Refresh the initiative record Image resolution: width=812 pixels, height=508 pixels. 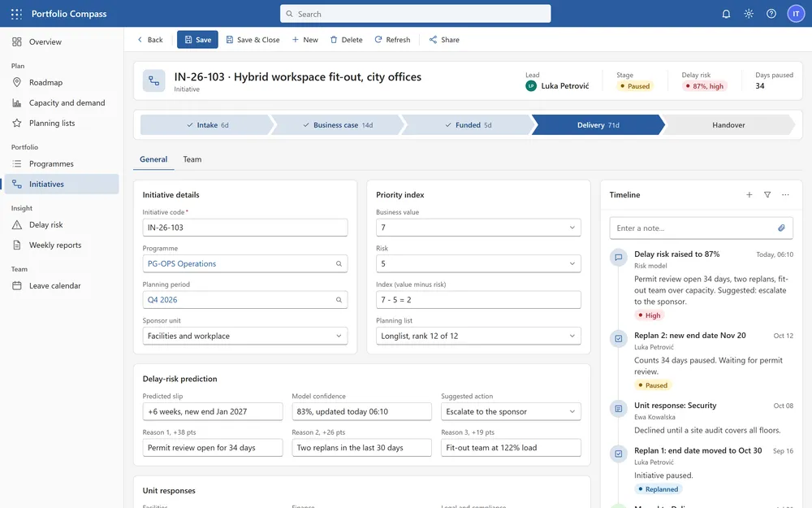coord(392,40)
